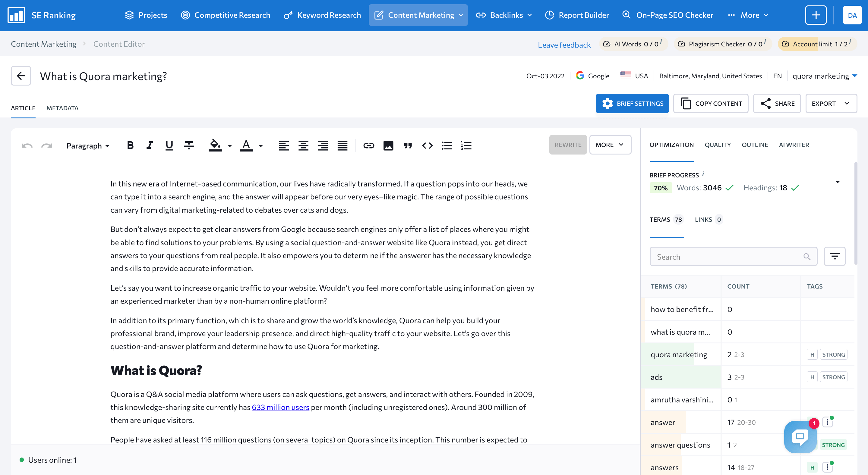Open the MORE dropdown in editor
Screen dimensions: 868x475
(x=610, y=145)
